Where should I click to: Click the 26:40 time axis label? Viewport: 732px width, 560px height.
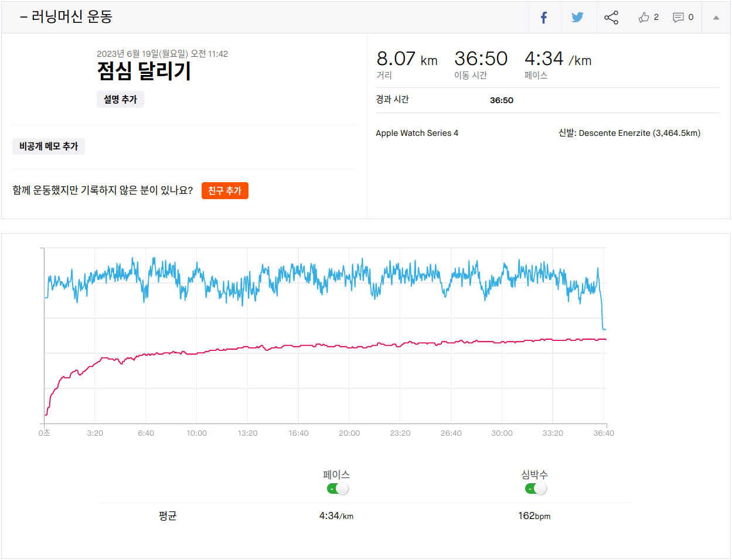coord(451,433)
